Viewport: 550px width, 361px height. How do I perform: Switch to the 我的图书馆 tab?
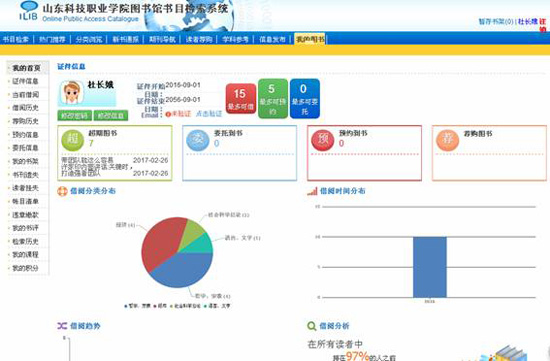click(x=310, y=39)
